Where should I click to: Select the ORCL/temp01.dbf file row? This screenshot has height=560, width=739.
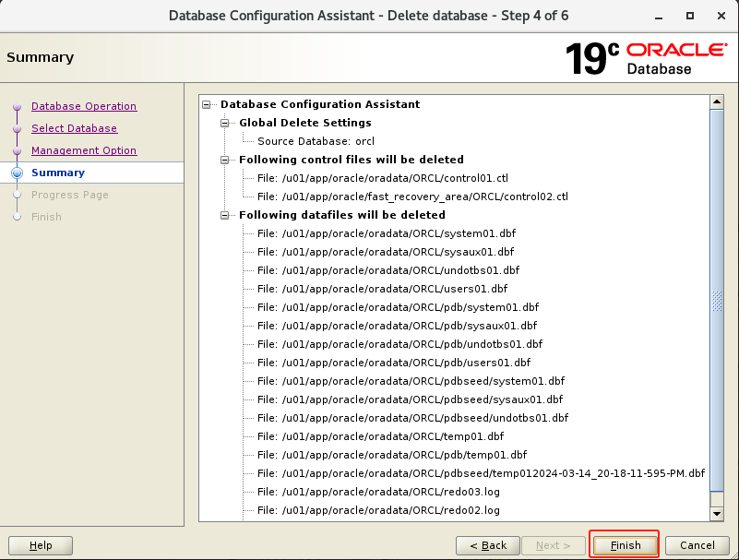[380, 436]
